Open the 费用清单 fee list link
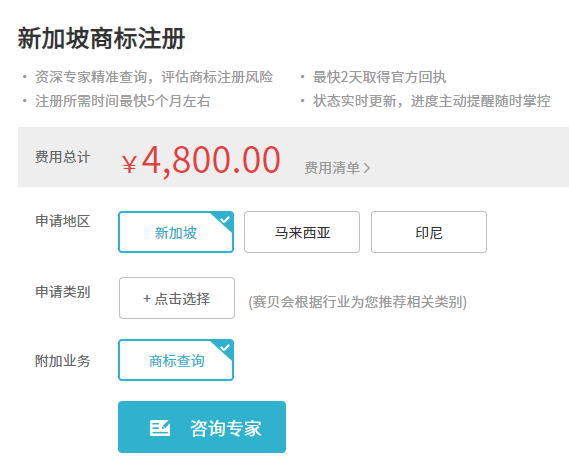The image size is (569, 463). pos(332,168)
